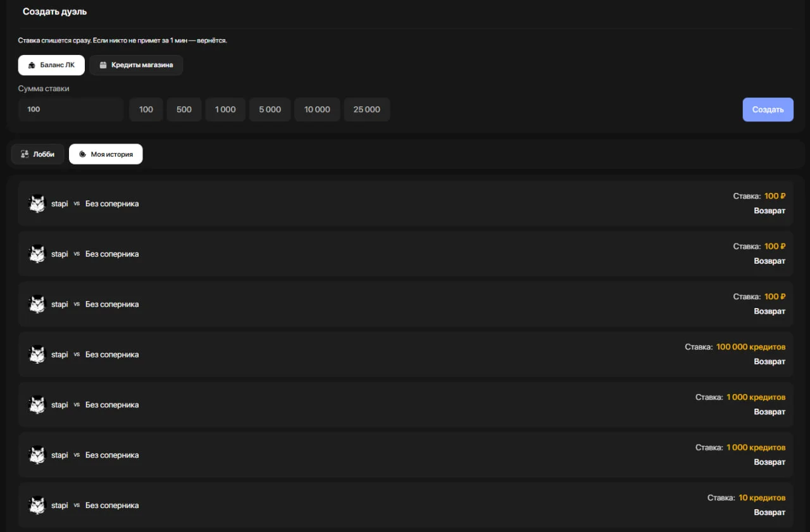
Task: Click Возврат in the 100 000 кредитов row
Action: point(769,362)
